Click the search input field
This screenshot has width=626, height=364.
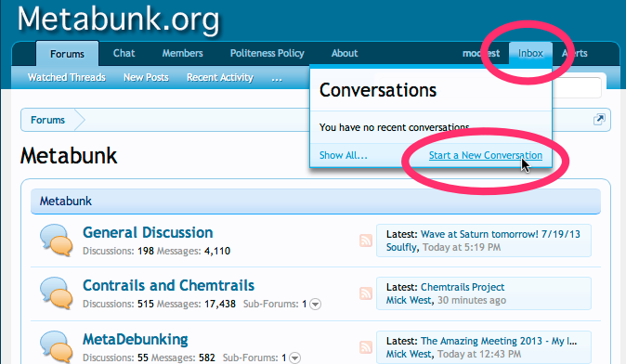tap(578, 87)
